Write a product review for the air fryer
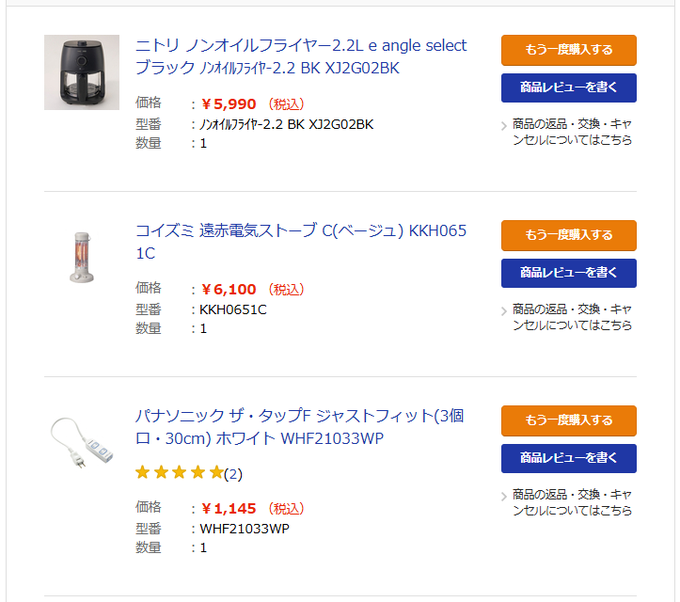The width and height of the screenshot is (680, 602). [568, 88]
